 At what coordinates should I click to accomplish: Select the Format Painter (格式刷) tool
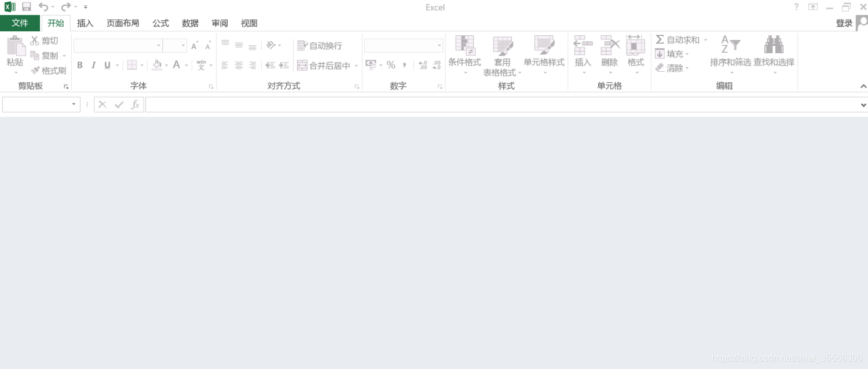point(49,71)
